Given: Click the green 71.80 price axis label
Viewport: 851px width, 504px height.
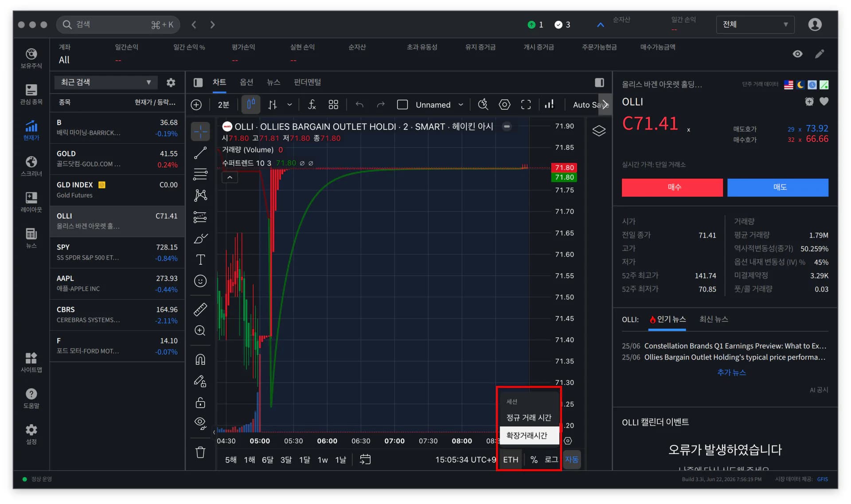Looking at the screenshot, I should 564,177.
